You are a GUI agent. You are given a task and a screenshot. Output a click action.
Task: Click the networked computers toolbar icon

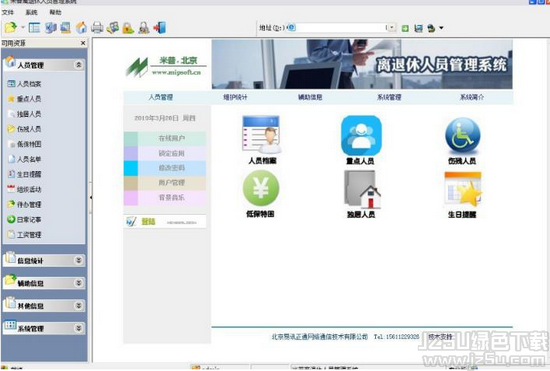pos(51,28)
